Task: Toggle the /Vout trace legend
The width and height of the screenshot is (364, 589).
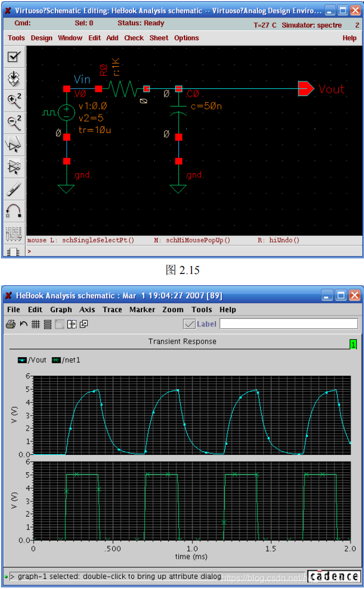Action: pyautogui.click(x=32, y=360)
